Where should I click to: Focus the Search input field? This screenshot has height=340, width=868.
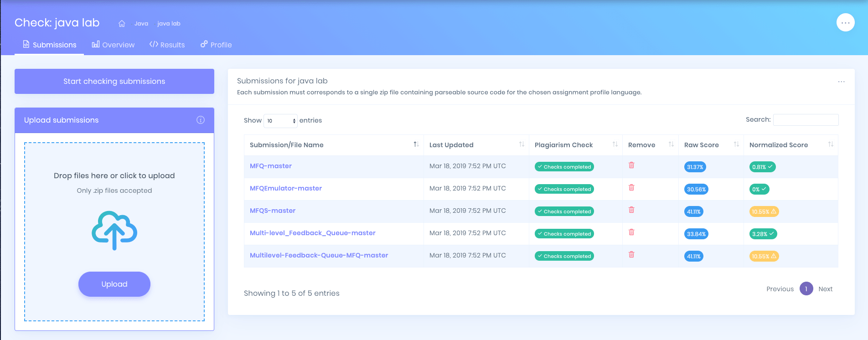click(x=806, y=119)
